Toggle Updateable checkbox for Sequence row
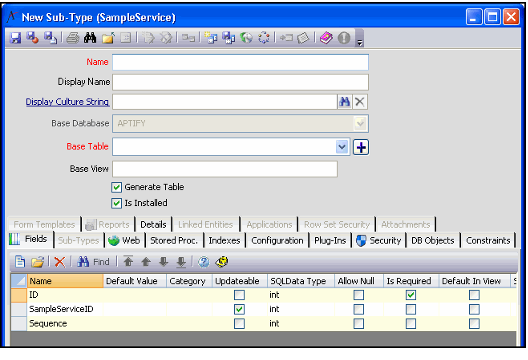This screenshot has width=528, height=360. (x=239, y=324)
